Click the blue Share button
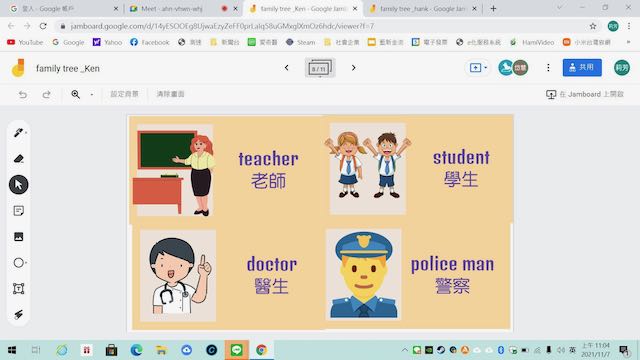The width and height of the screenshot is (640, 360). (x=582, y=67)
